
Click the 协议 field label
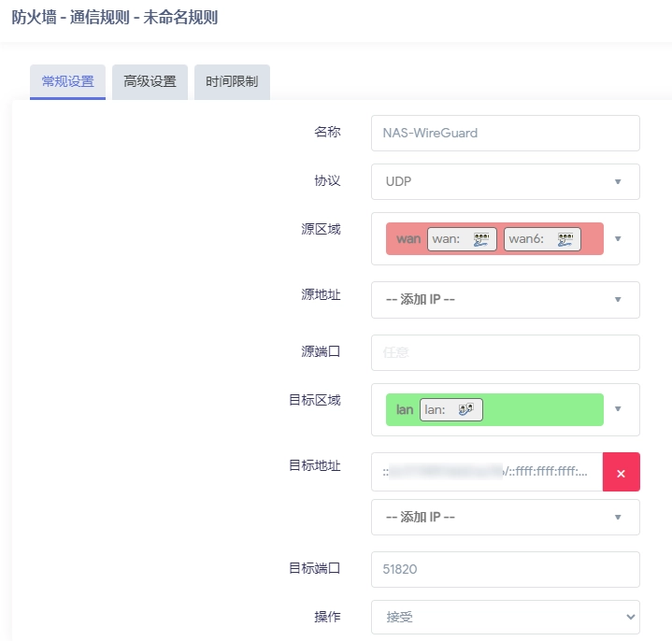327,181
